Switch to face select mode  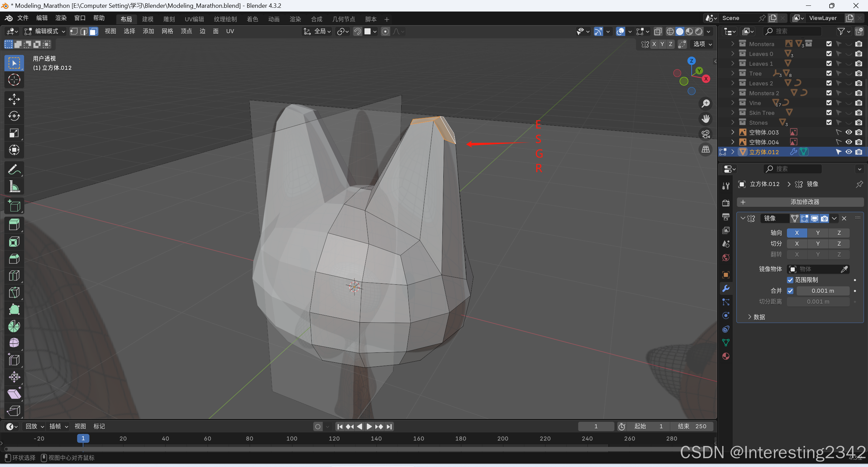[94, 32]
